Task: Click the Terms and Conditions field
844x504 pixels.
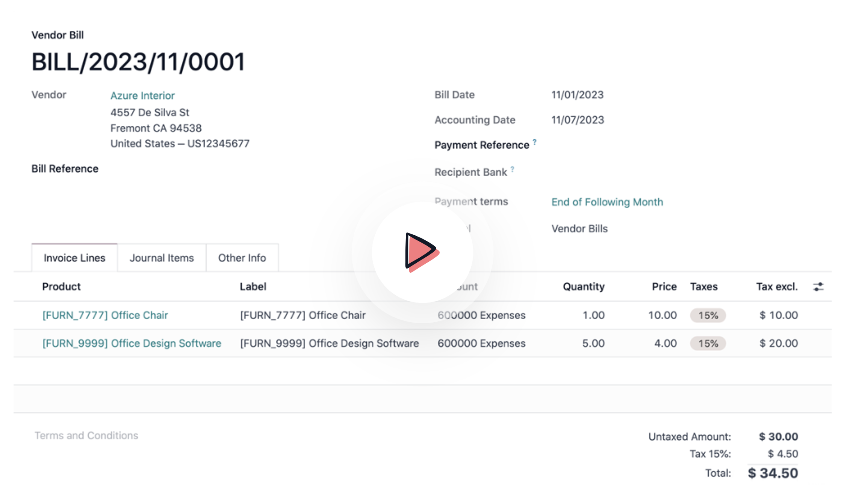Action: click(86, 436)
